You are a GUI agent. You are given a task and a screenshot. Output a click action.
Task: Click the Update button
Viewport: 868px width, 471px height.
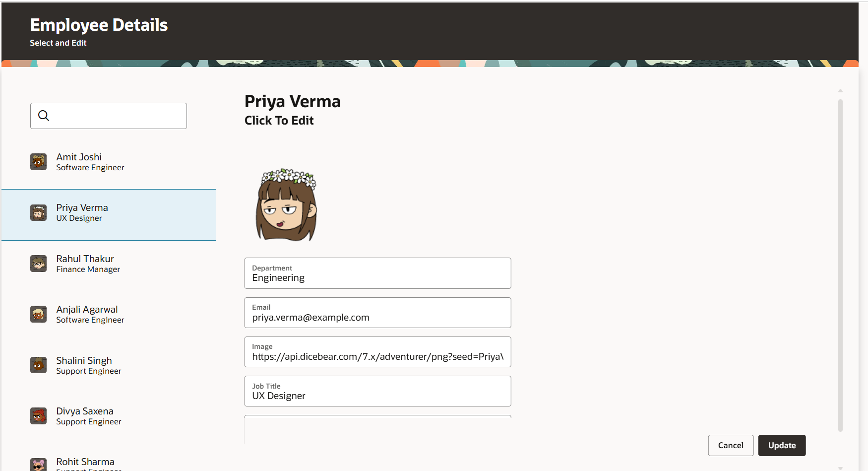pos(782,445)
